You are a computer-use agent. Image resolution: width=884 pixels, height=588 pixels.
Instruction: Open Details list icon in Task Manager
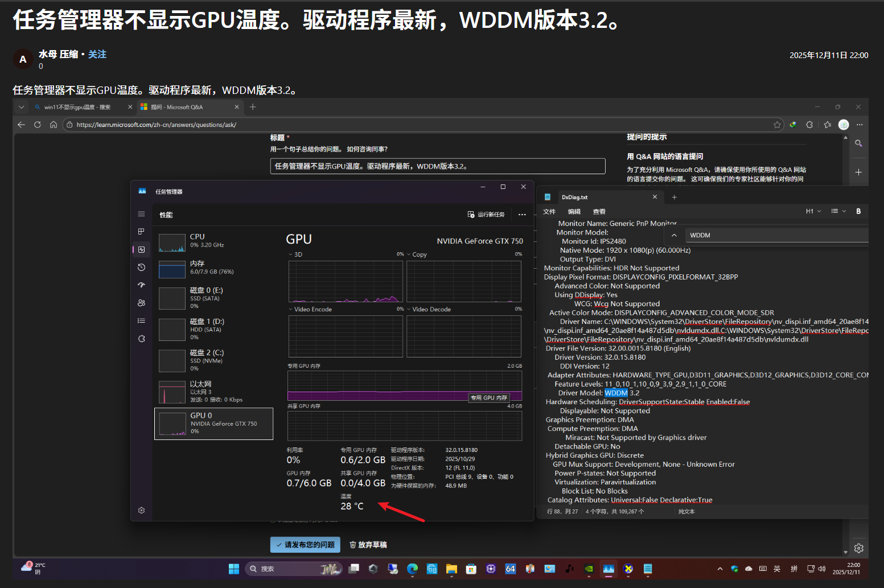click(x=141, y=321)
